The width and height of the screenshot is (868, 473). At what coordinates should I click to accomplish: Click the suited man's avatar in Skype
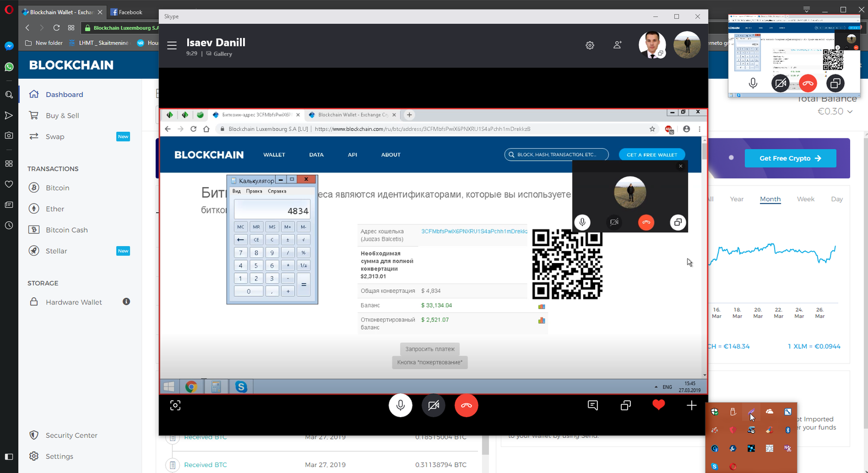point(652,44)
